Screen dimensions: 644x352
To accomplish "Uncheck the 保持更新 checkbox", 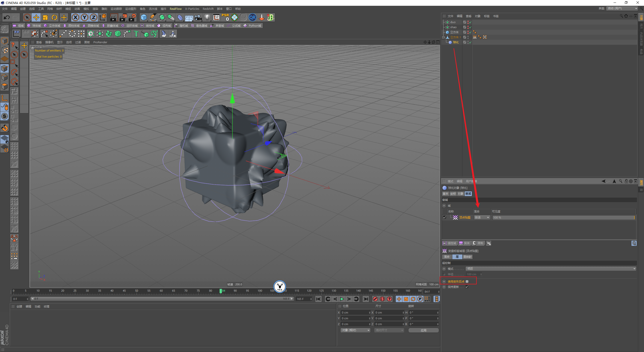I will coord(467,287).
